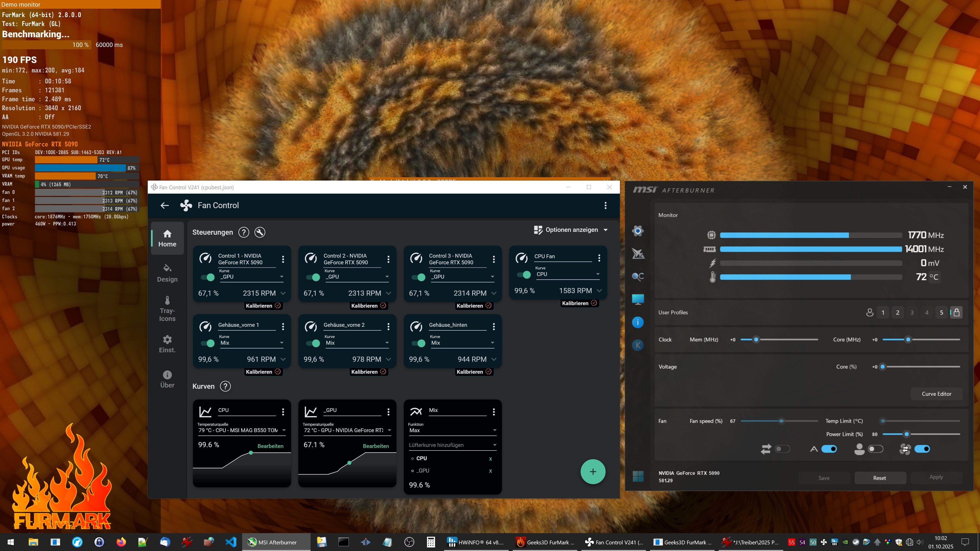Click Bearbeiten on the _GPU curve

(375, 446)
